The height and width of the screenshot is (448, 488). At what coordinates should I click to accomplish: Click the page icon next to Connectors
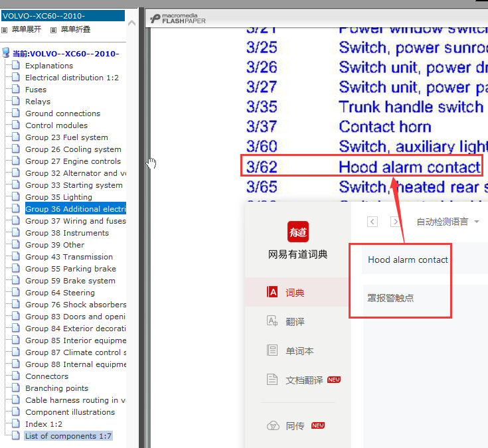tap(15, 376)
